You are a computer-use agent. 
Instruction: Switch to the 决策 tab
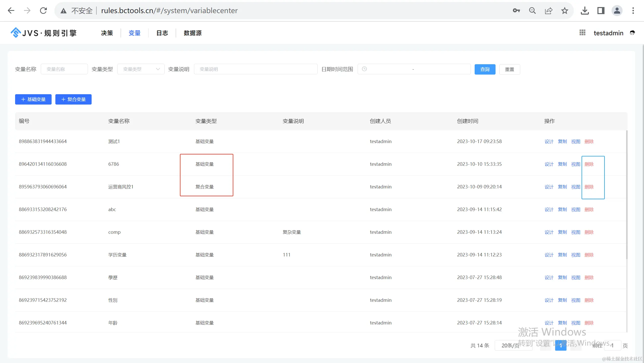(x=107, y=33)
